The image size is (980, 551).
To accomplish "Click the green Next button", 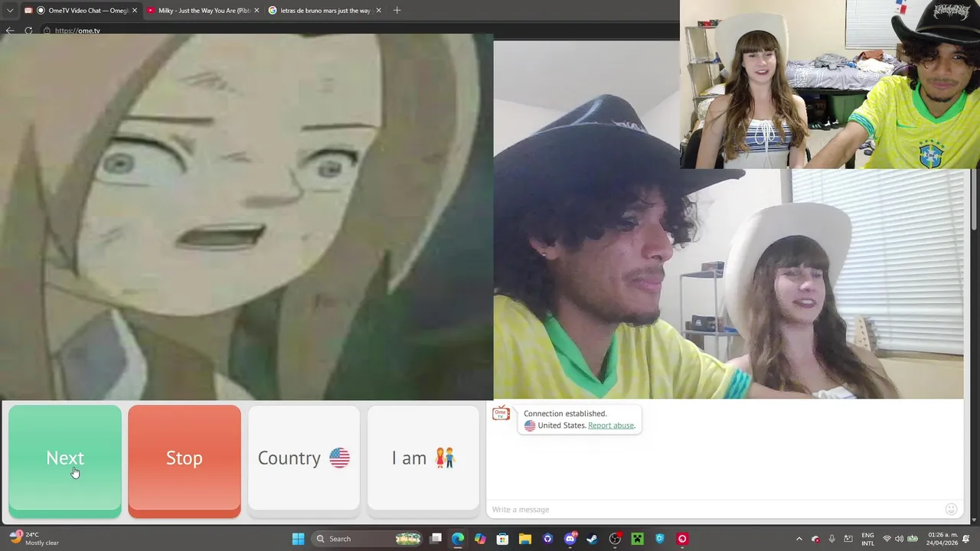I will coord(65,461).
